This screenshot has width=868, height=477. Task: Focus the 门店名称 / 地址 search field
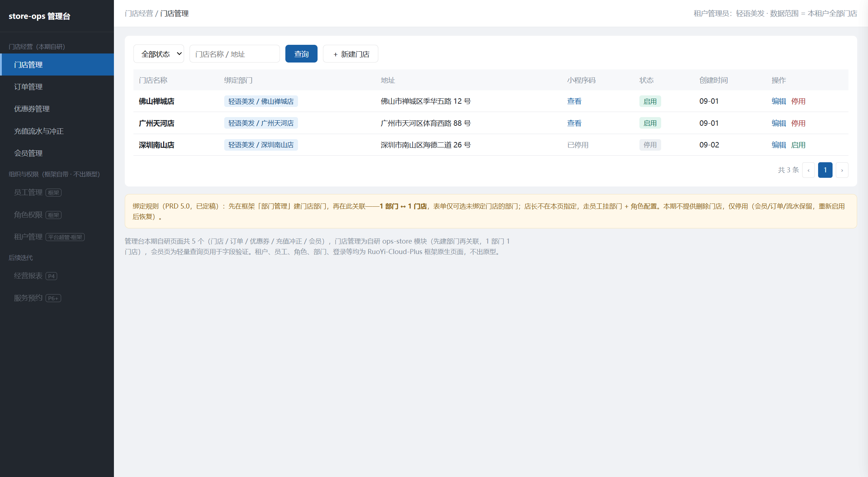point(234,54)
